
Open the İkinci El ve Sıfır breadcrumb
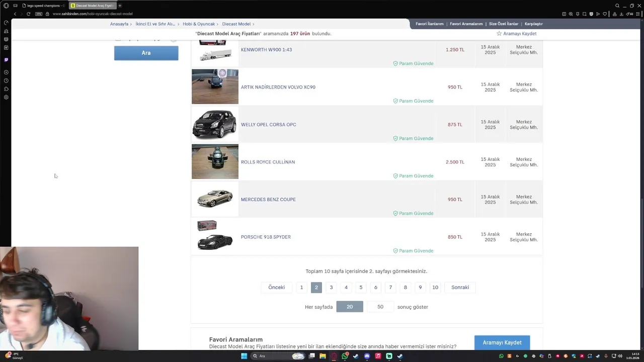(155, 24)
